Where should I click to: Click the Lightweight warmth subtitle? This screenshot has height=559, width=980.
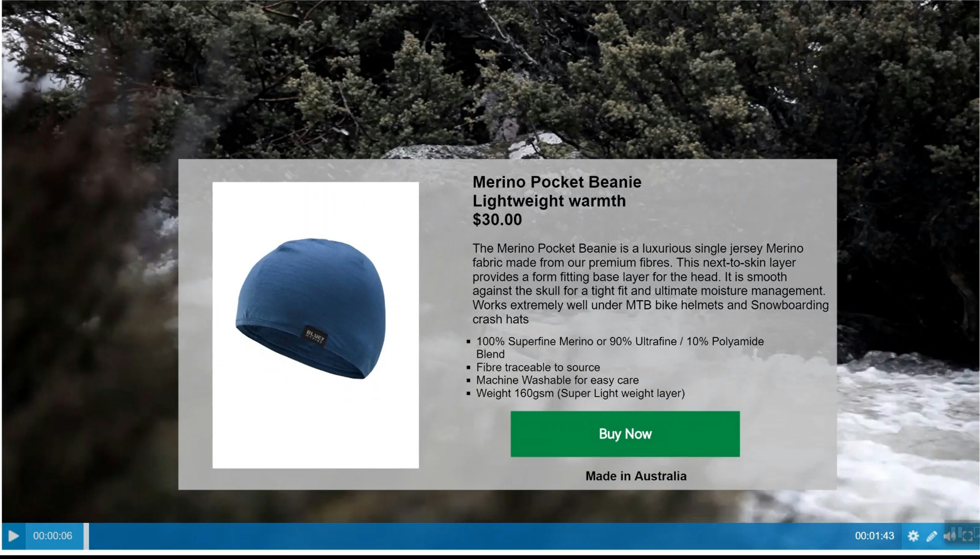point(549,201)
